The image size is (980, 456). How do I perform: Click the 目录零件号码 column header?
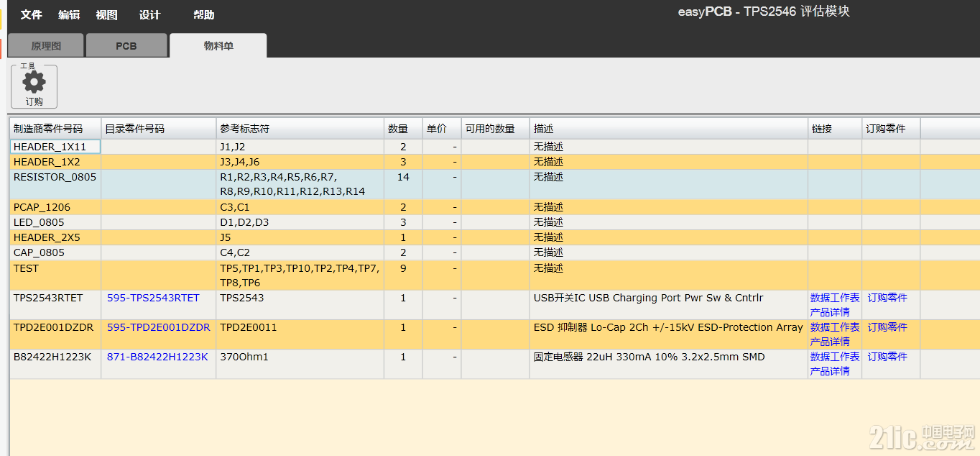point(159,129)
